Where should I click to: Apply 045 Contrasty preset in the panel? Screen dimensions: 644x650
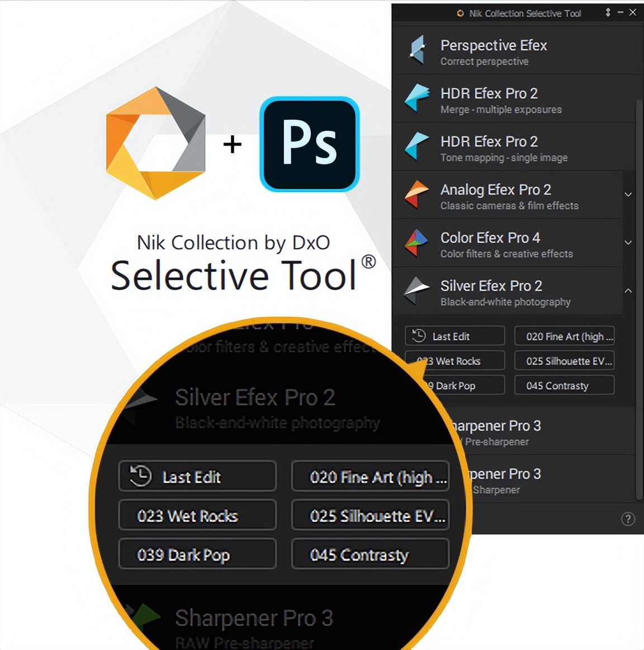pos(564,385)
